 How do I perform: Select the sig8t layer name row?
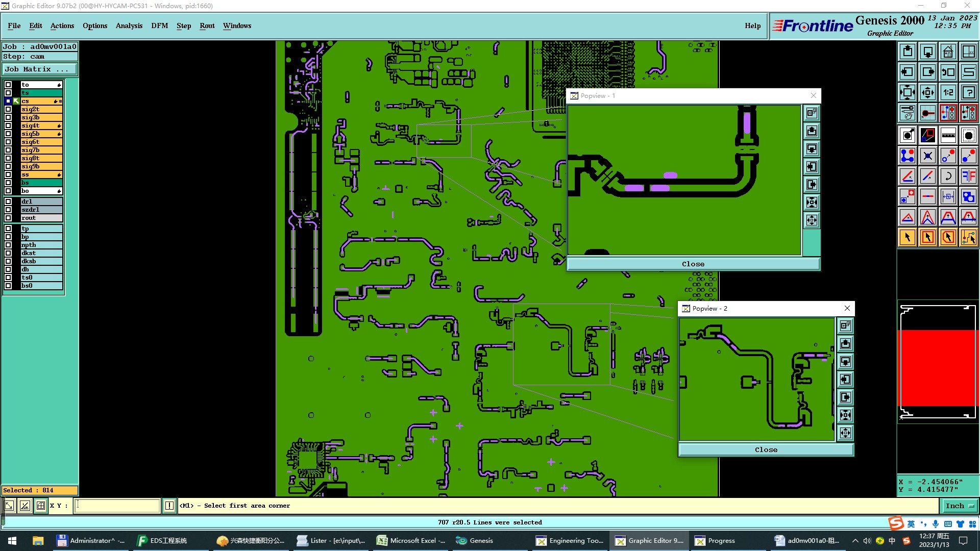coord(41,158)
